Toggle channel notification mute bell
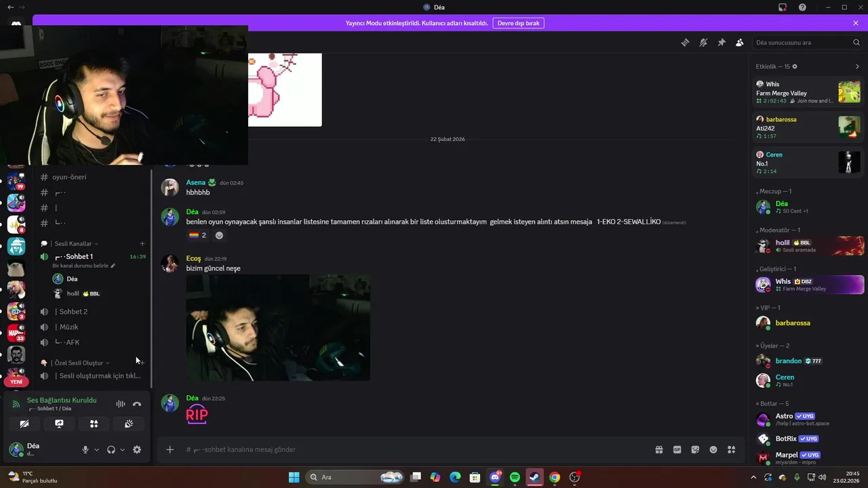 pyautogui.click(x=703, y=42)
